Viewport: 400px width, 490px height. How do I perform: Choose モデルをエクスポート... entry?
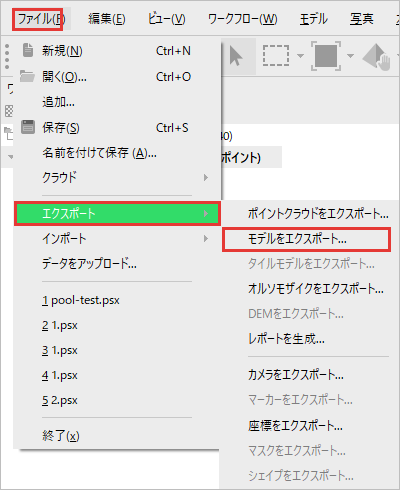pos(306,239)
